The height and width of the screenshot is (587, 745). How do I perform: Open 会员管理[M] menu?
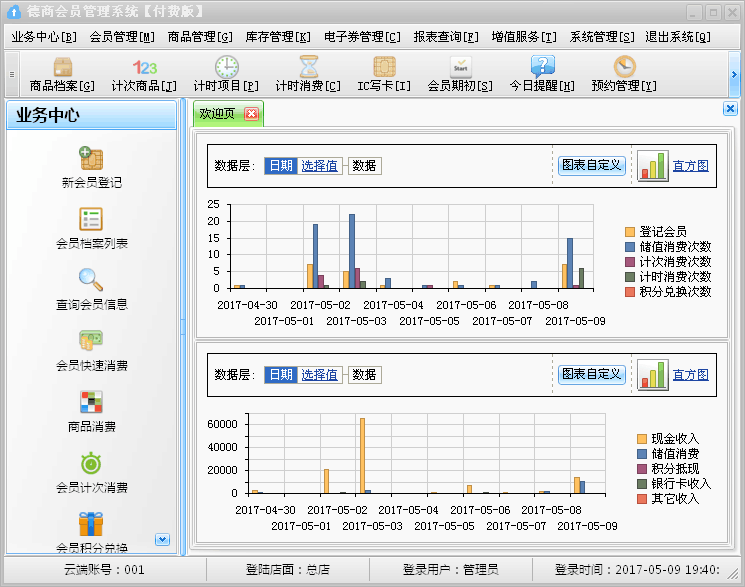click(122, 37)
